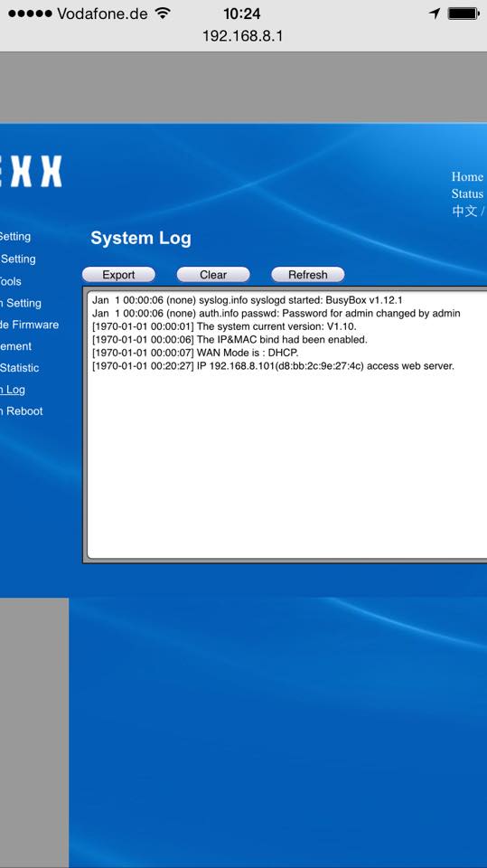487x868 pixels.
Task: Tap the Vodafone.de carrier label
Action: pos(104,14)
